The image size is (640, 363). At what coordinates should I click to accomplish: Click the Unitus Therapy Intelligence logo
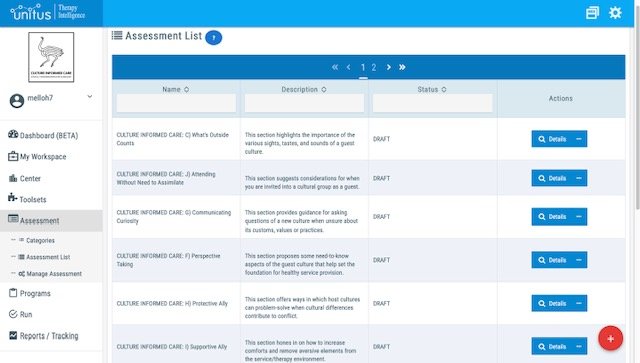point(48,12)
